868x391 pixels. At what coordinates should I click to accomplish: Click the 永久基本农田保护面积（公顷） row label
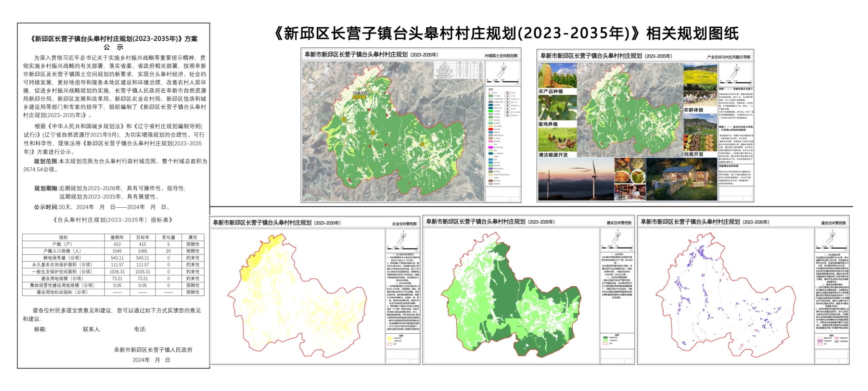62,265
